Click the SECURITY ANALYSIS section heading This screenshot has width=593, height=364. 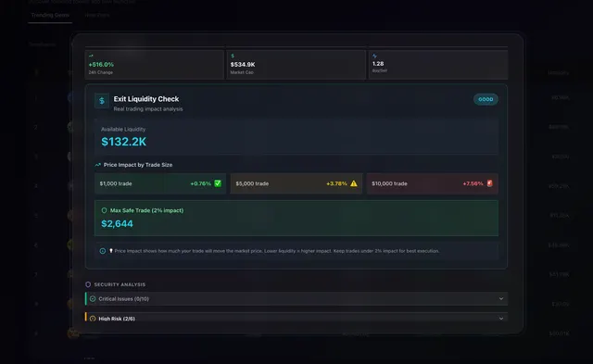coord(120,284)
